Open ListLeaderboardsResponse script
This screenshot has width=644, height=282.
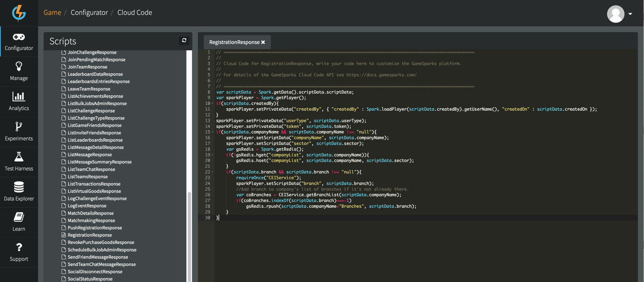(95, 140)
